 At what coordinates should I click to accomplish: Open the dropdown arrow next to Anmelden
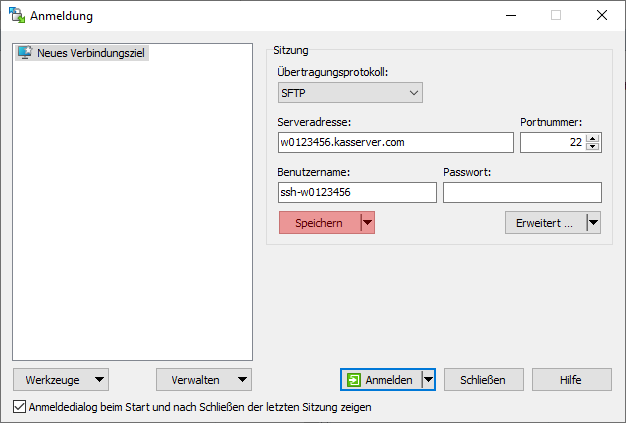(x=428, y=380)
